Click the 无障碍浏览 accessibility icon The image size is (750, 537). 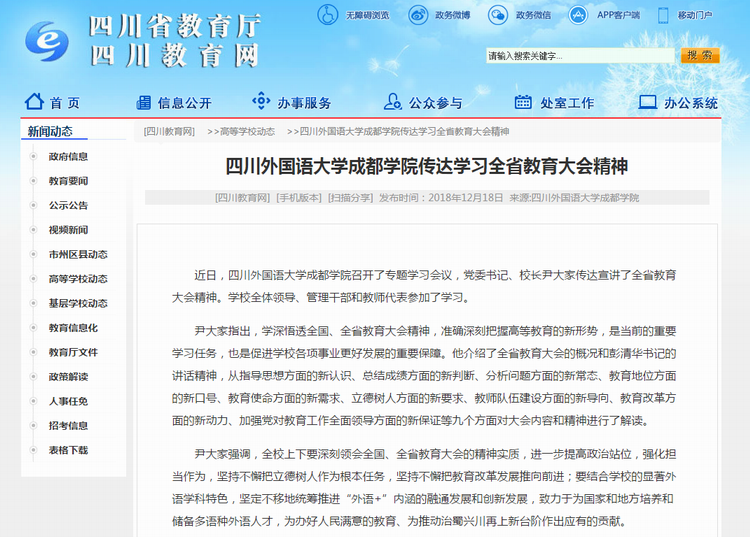pyautogui.click(x=328, y=15)
